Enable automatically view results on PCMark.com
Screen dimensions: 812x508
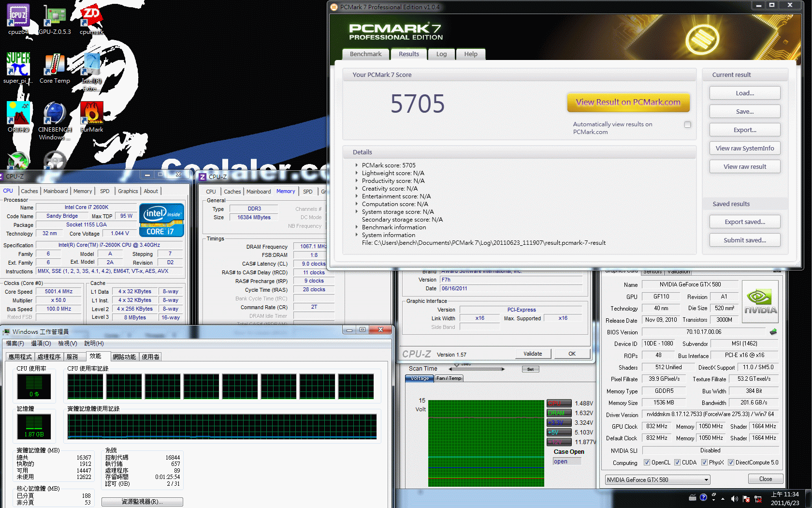point(687,125)
